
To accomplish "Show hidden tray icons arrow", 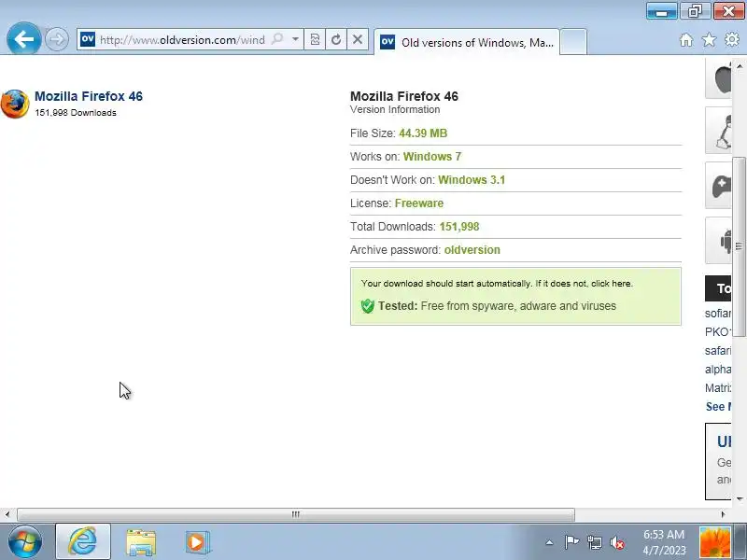I will coord(549,542).
